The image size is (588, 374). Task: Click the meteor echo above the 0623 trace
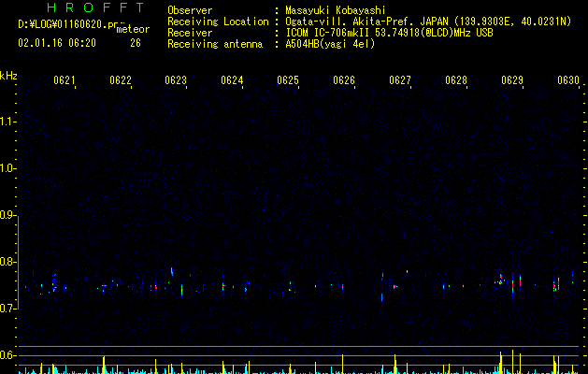(x=172, y=271)
